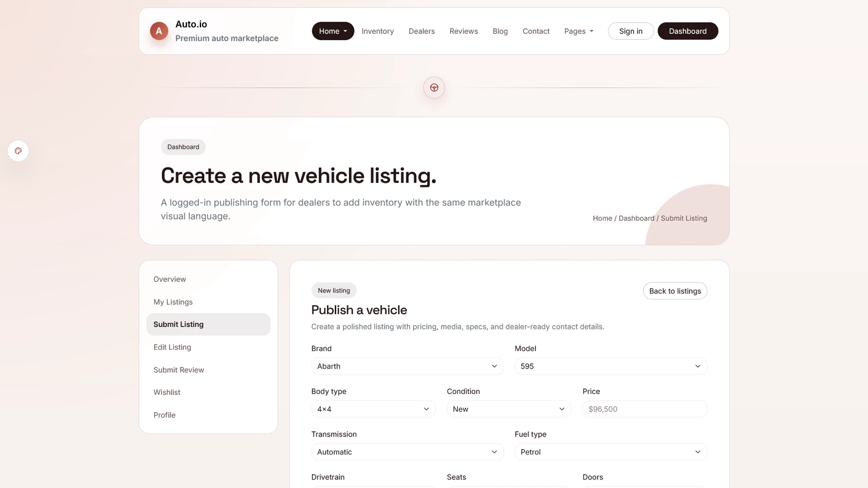Image resolution: width=868 pixels, height=488 pixels.
Task: Open the Dealers nav item
Action: (x=421, y=31)
